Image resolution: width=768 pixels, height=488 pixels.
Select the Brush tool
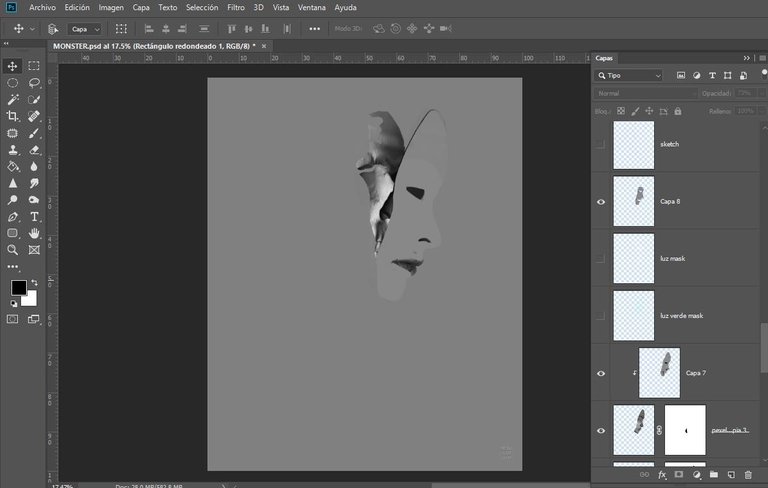point(34,133)
